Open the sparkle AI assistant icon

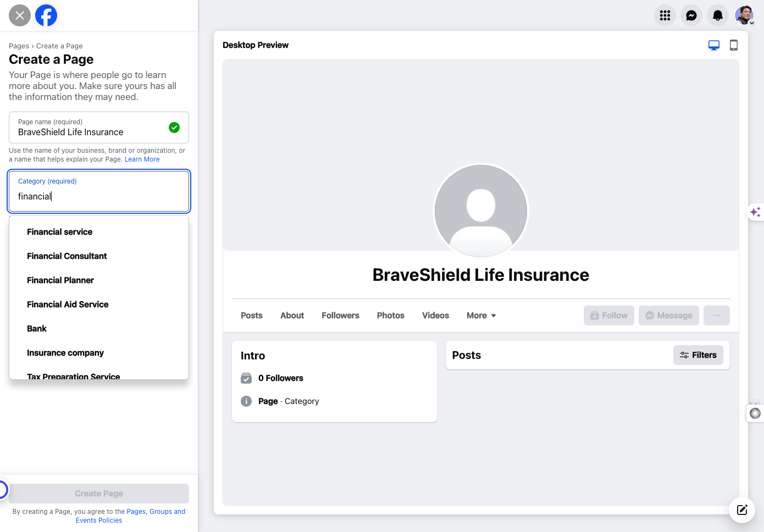[756, 212]
